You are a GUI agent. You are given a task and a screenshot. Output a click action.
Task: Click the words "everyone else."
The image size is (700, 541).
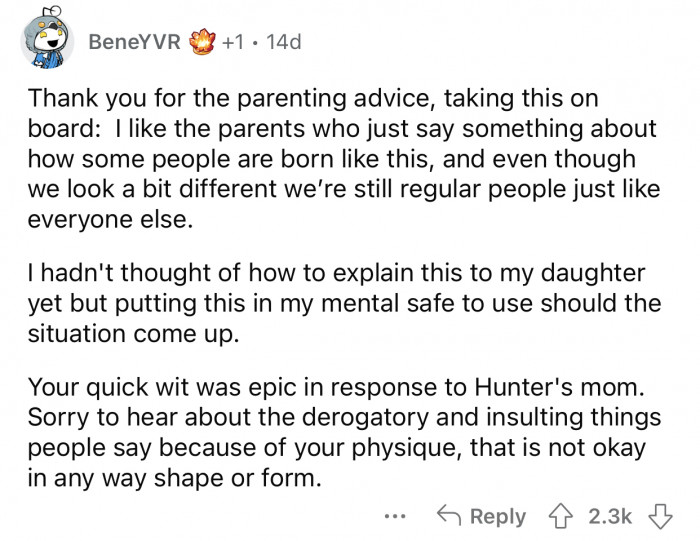(x=109, y=217)
